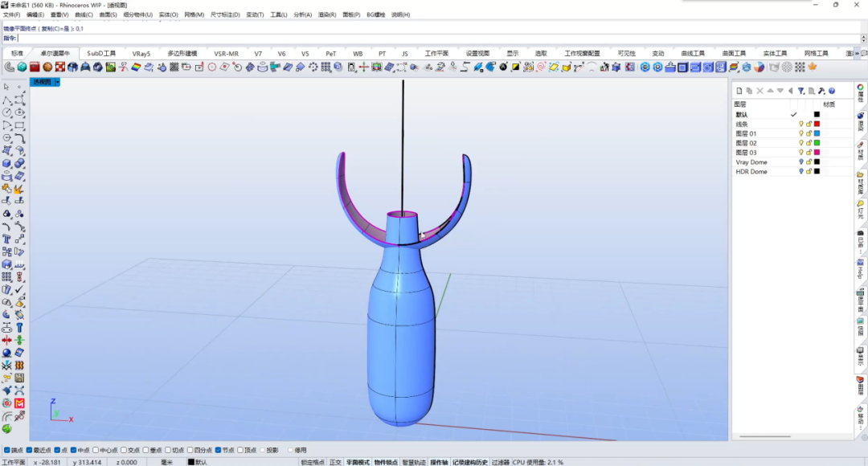This screenshot has width=868, height=466.
Task: Click the black-and-yellow square icon
Action: 515,67
